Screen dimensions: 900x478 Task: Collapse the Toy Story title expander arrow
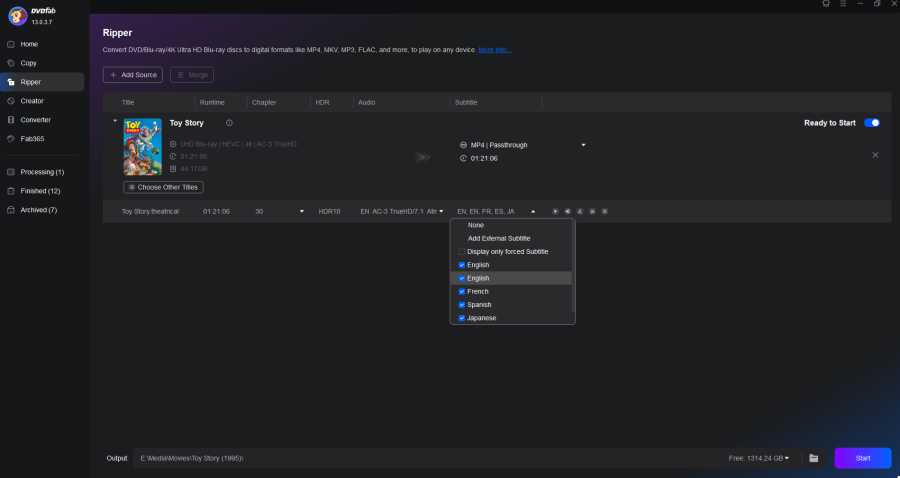(x=115, y=121)
